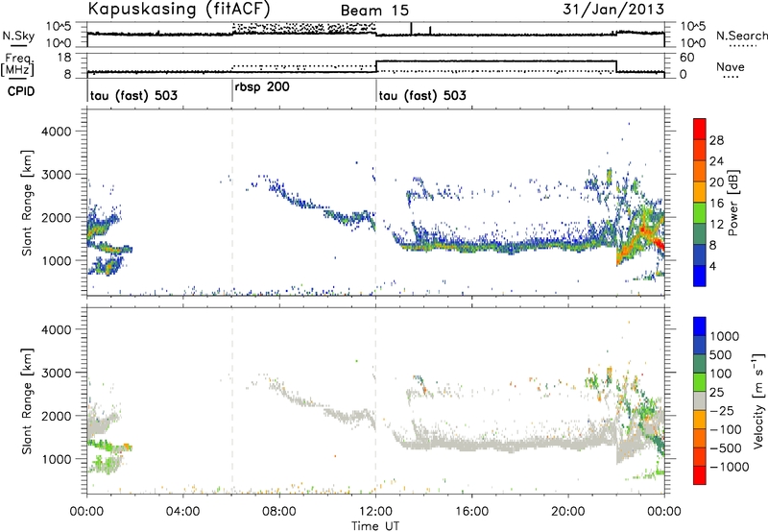Click the Power colorbar segment between 20 and 24

coord(700,171)
